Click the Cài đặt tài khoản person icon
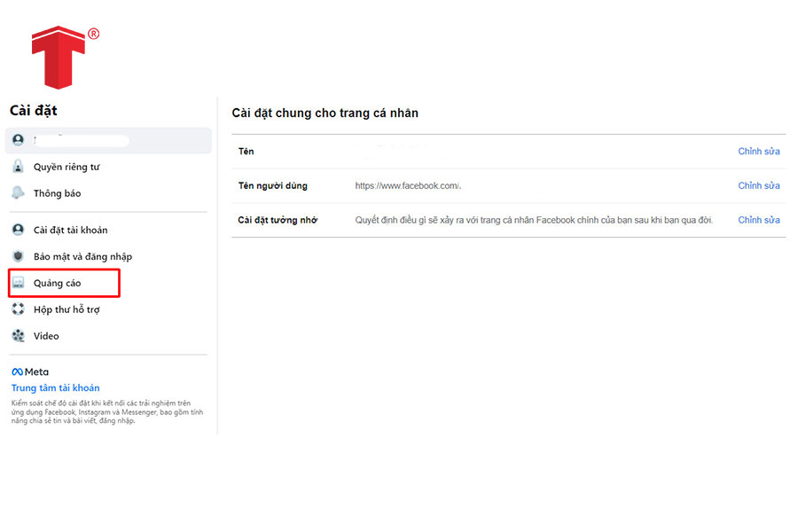 click(19, 230)
